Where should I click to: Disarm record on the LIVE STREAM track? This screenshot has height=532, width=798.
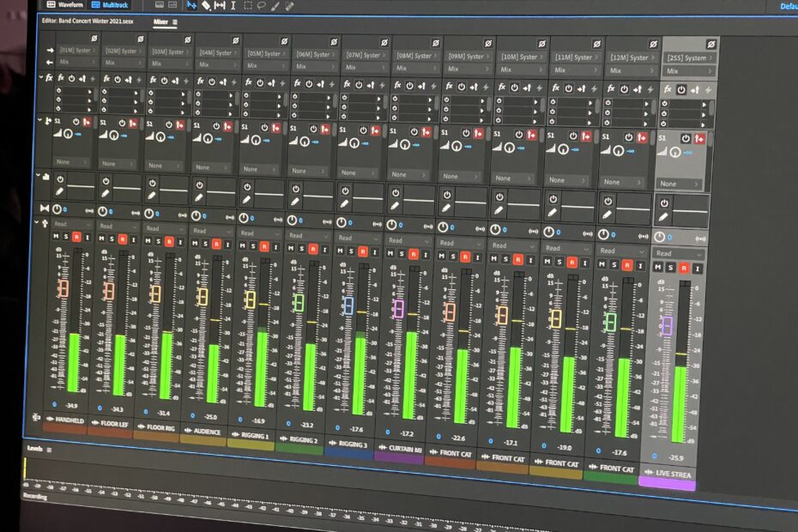(x=684, y=268)
